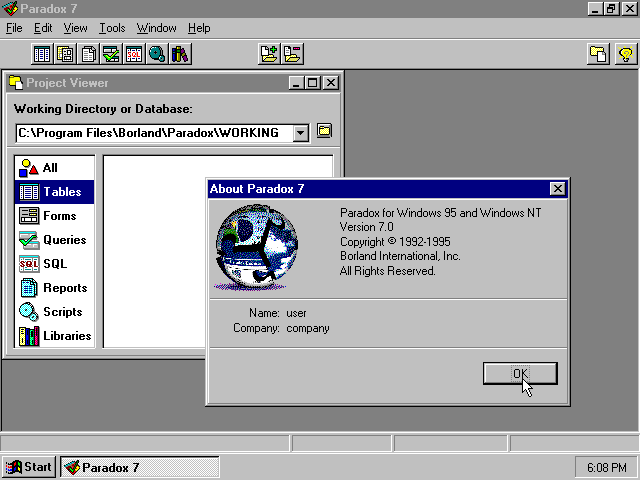Click the Open Report toolbar icon
The width and height of the screenshot is (640, 480).
(x=88, y=54)
